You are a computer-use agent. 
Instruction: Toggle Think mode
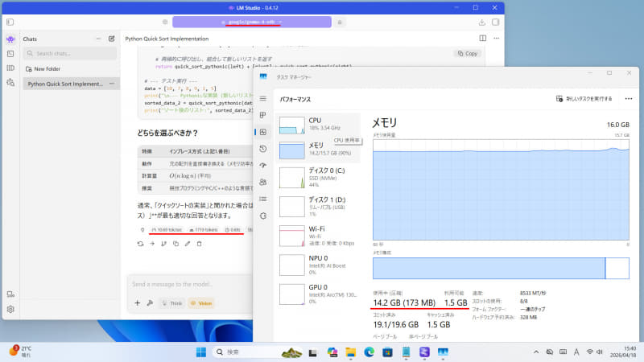click(x=172, y=303)
